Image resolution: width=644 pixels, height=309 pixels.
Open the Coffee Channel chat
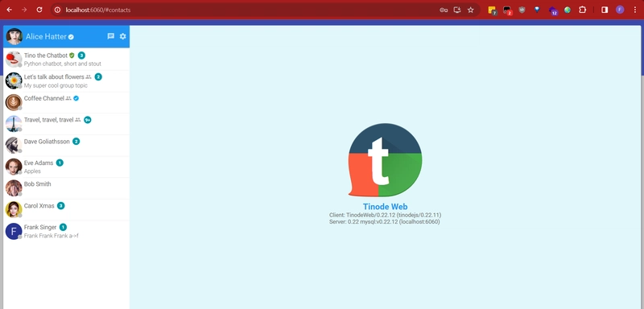pos(67,102)
